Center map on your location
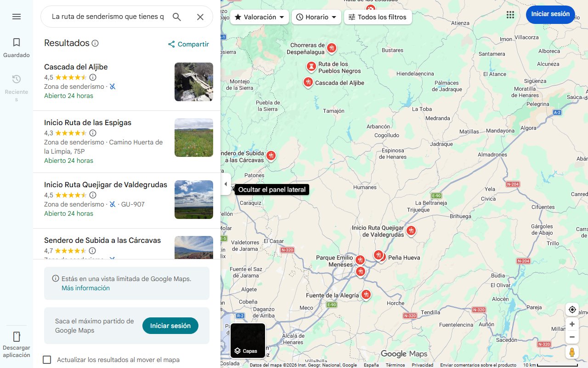The width and height of the screenshot is (588, 368). (572, 310)
